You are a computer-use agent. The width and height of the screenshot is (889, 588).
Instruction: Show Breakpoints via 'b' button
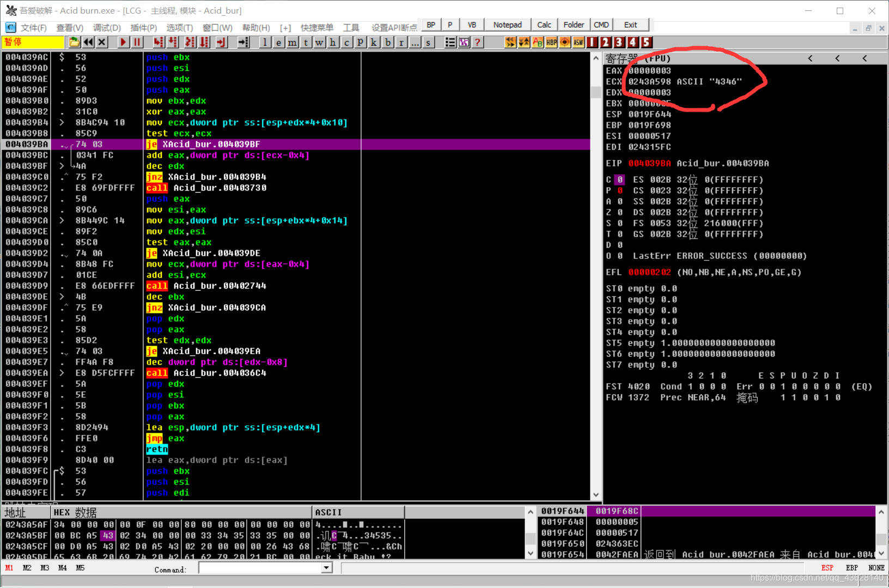pyautogui.click(x=388, y=42)
